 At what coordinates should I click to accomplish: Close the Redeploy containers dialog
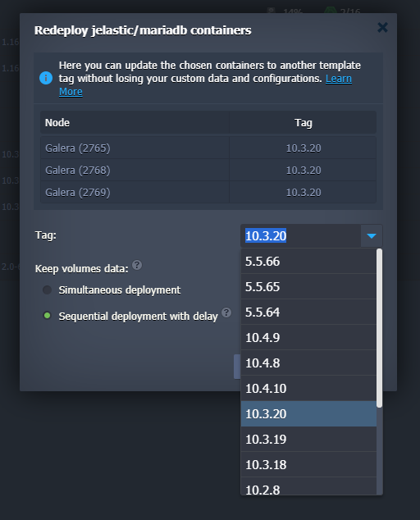point(382,28)
